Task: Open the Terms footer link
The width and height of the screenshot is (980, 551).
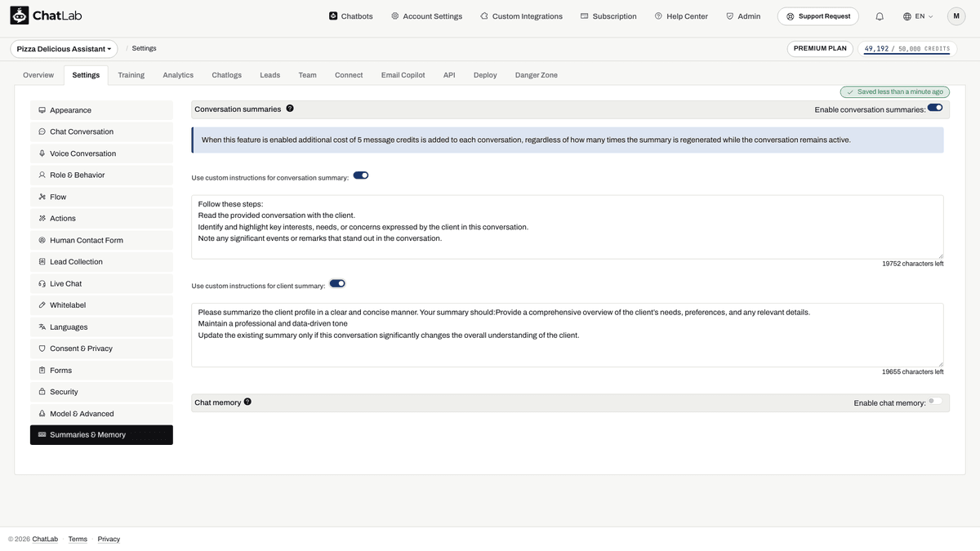Action: [78, 539]
